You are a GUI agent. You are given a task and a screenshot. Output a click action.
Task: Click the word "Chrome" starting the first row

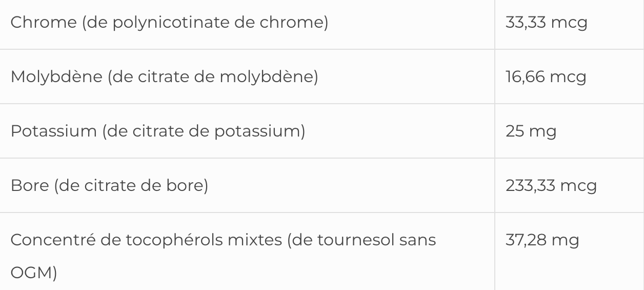(x=44, y=23)
